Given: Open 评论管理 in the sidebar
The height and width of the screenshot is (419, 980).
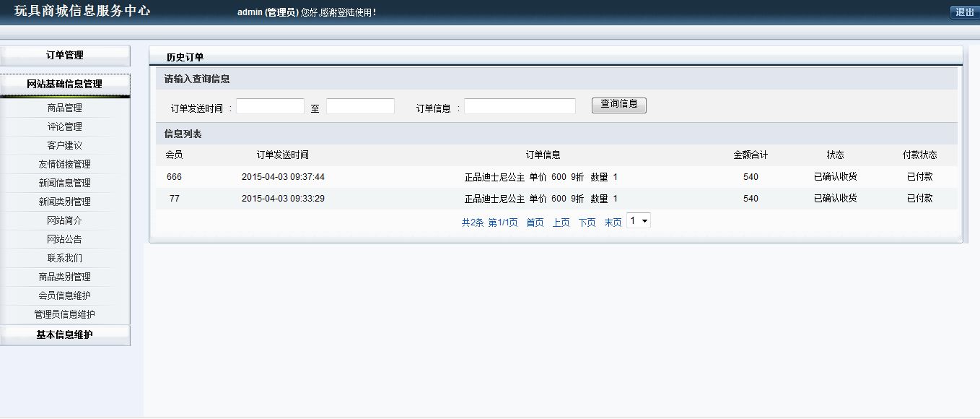Looking at the screenshot, I should click(65, 126).
